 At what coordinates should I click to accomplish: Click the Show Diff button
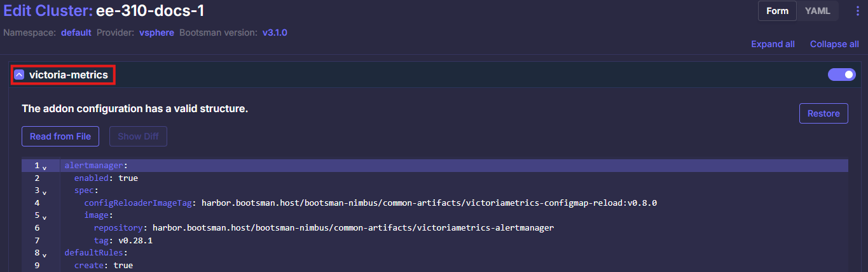138,136
